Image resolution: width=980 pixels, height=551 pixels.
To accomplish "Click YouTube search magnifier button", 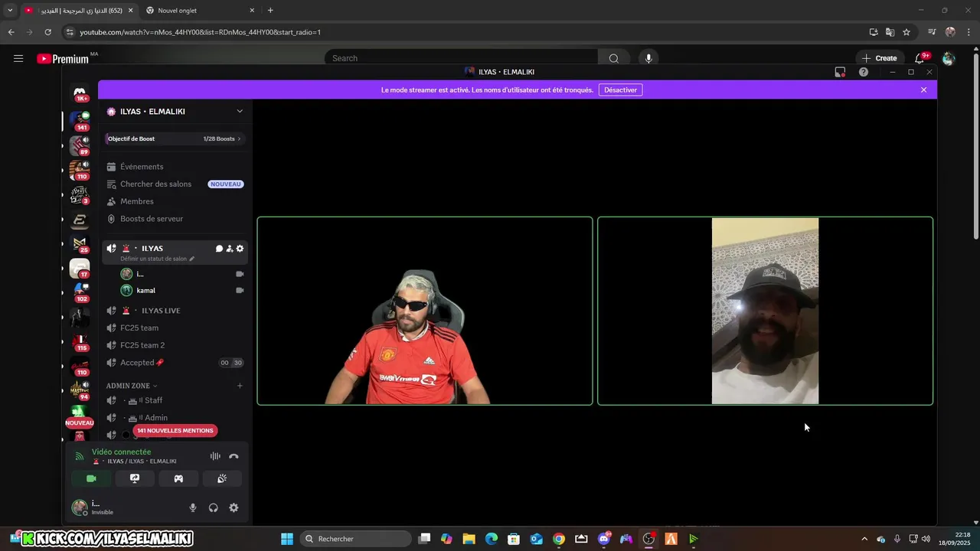I will 613,58.
